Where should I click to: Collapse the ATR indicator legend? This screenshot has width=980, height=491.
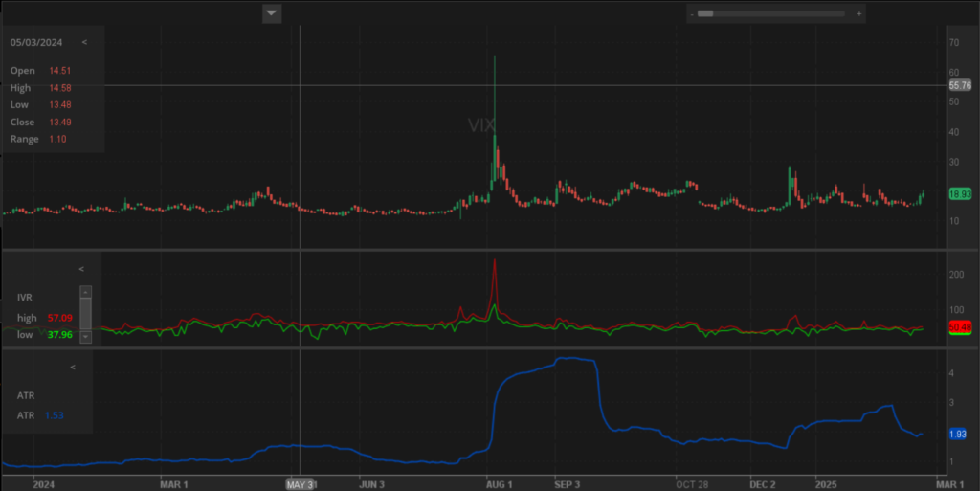[73, 367]
